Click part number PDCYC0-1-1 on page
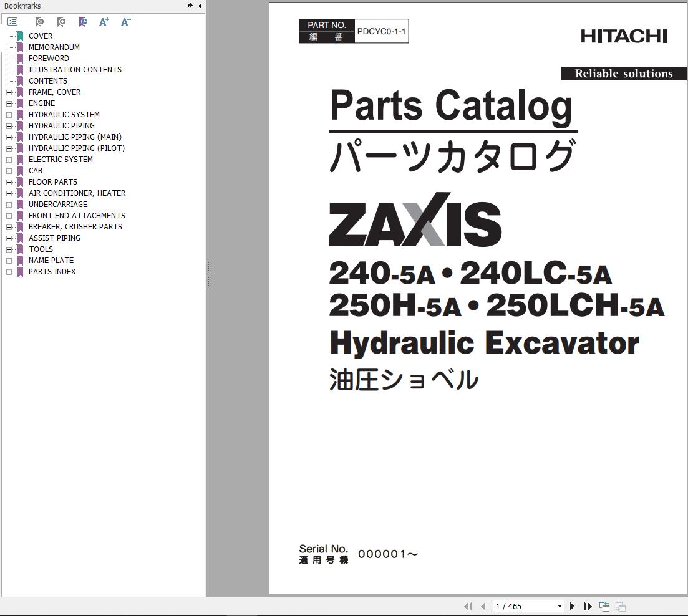 pyautogui.click(x=381, y=31)
